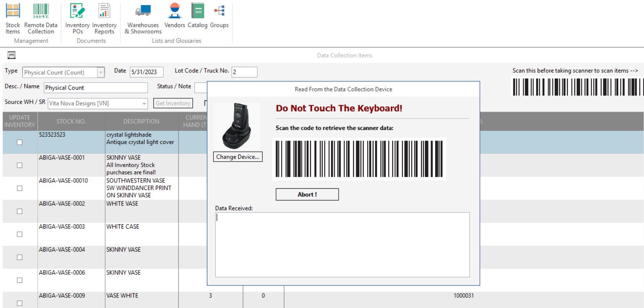Click the Change Device... button
The height and width of the screenshot is (308, 644).
point(238,157)
